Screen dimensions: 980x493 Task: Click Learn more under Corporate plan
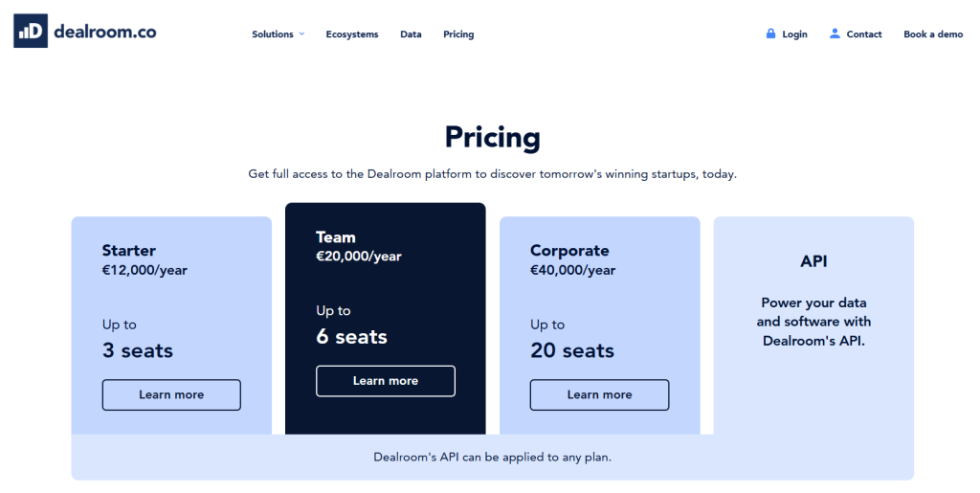(x=599, y=394)
